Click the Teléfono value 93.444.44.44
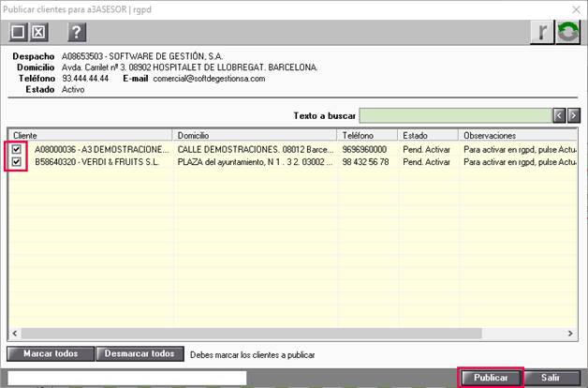Image resolution: width=588 pixels, height=388 pixels. pyautogui.click(x=85, y=79)
